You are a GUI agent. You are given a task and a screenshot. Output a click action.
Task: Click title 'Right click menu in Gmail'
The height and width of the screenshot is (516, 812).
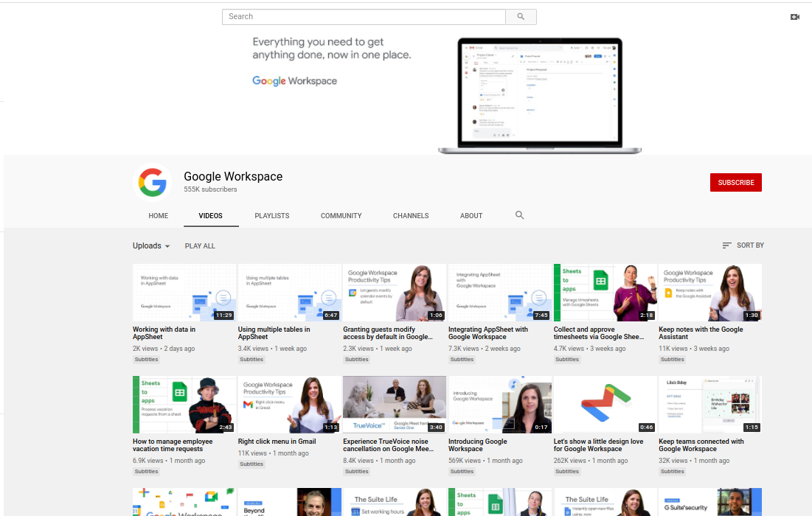point(277,442)
